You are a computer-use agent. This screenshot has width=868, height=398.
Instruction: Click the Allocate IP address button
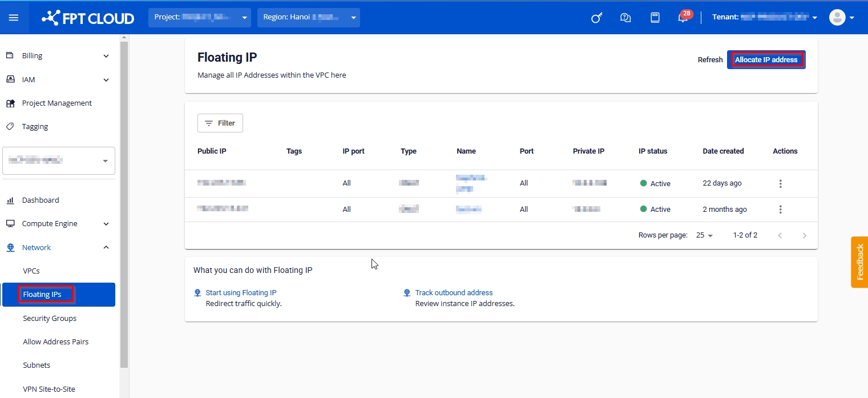pyautogui.click(x=766, y=59)
